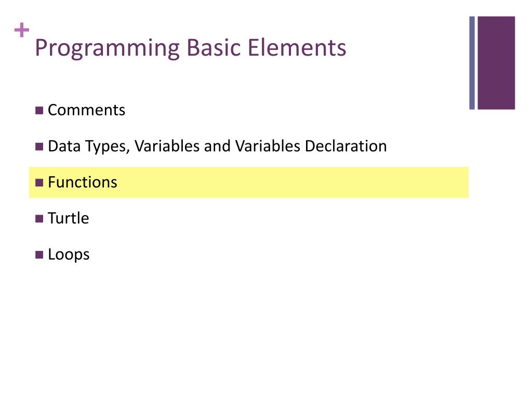Click the Functions bullet square

click(39, 182)
